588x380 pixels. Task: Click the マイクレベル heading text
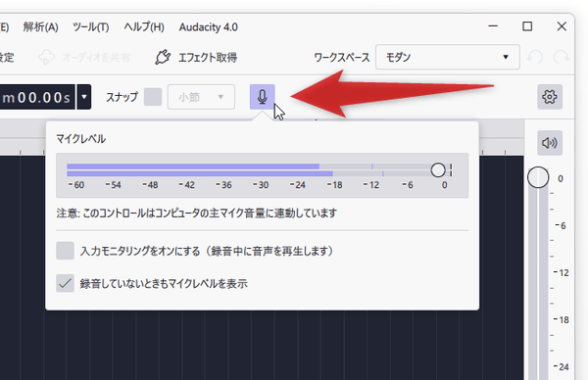click(x=81, y=139)
